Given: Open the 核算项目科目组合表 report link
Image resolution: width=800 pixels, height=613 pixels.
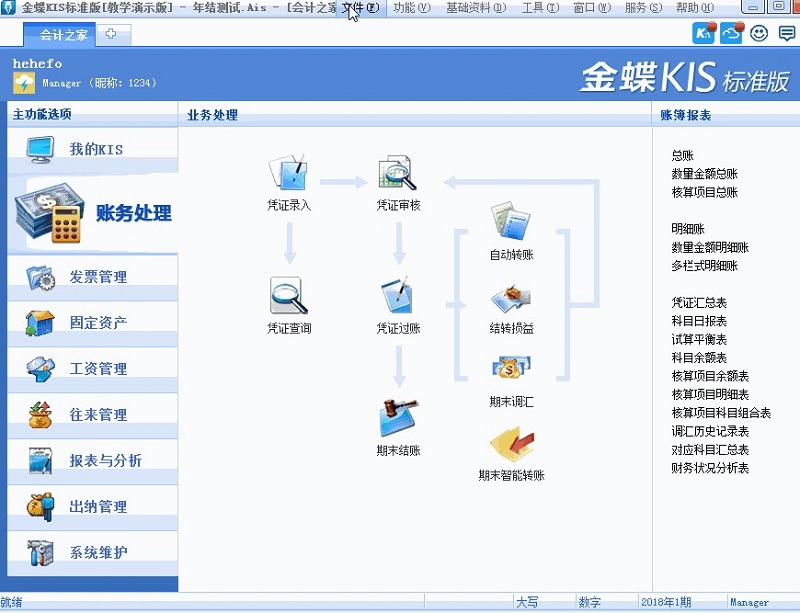Looking at the screenshot, I should [721, 413].
